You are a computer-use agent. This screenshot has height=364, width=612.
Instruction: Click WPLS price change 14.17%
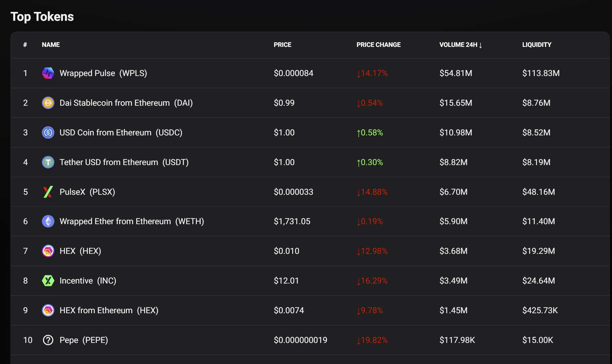coord(372,73)
